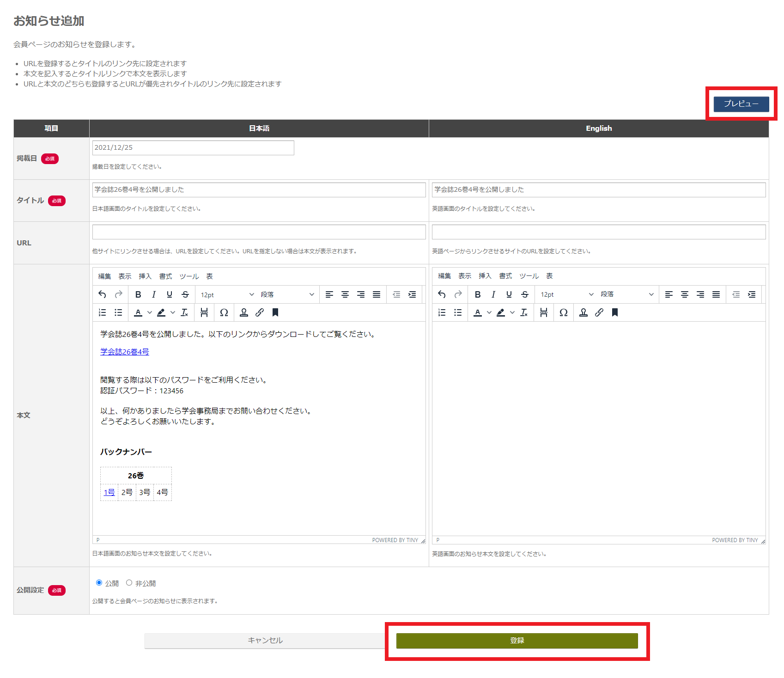Click bookmark anchor icon in English editor
Image resolution: width=784 pixels, height=678 pixels.
pyautogui.click(x=615, y=313)
